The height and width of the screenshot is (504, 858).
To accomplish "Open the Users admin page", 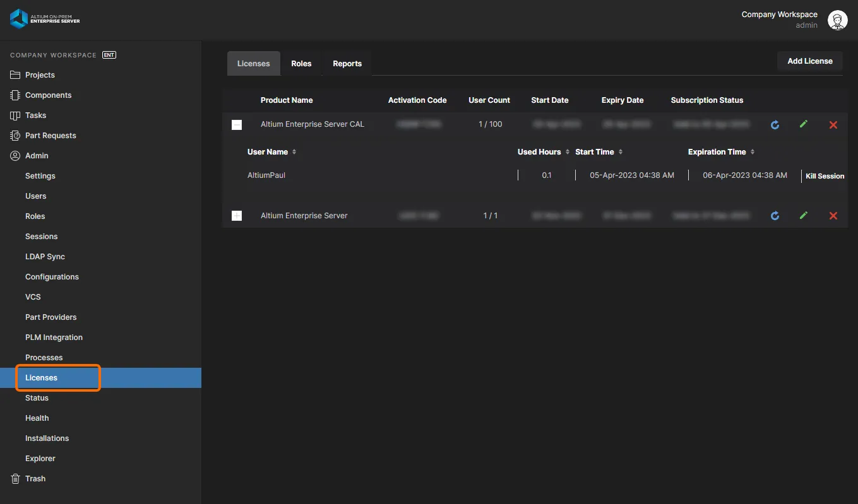I will click(x=35, y=196).
